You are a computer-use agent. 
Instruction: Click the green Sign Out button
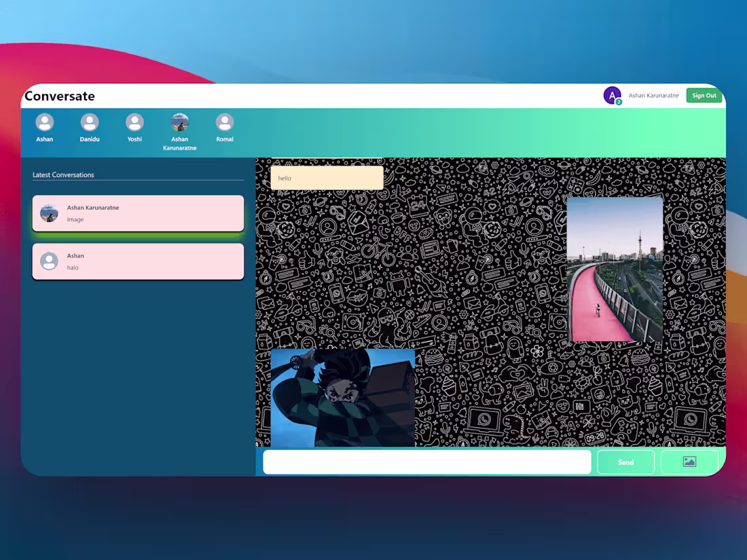tap(704, 95)
